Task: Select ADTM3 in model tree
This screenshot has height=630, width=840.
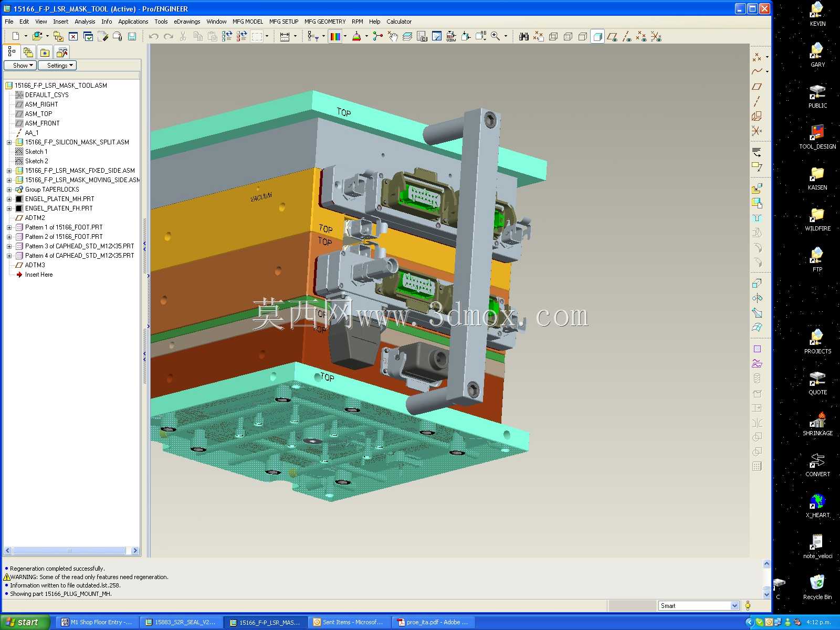Action: click(x=35, y=265)
